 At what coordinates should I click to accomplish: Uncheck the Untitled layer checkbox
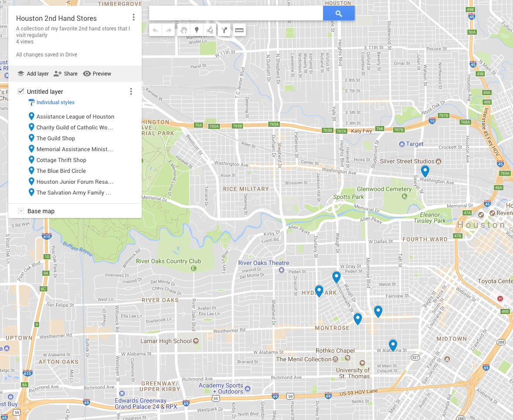21,91
